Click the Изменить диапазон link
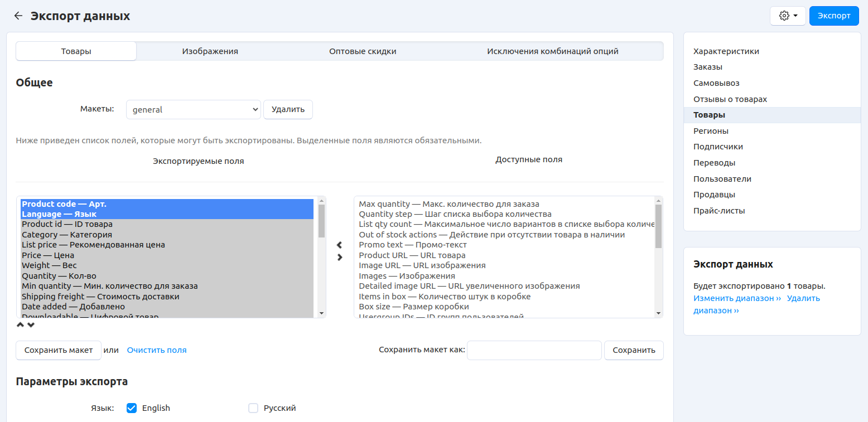This screenshot has width=868, height=422. (737, 298)
